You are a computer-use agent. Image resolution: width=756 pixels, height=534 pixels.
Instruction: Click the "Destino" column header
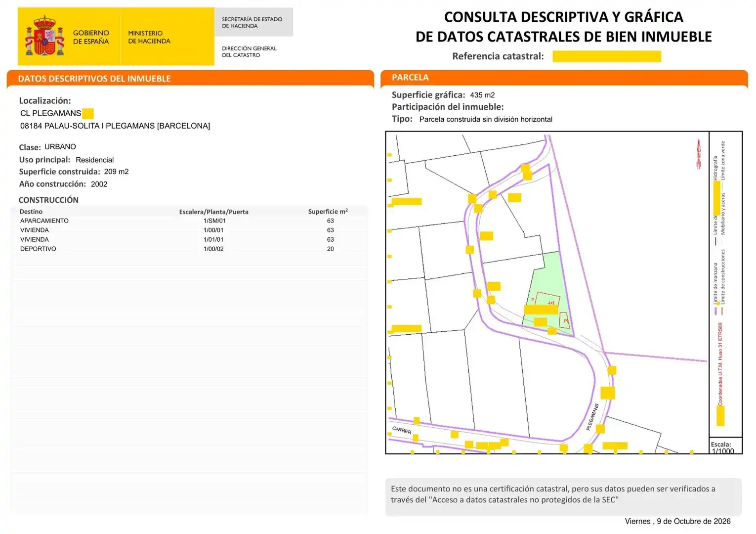pos(31,212)
